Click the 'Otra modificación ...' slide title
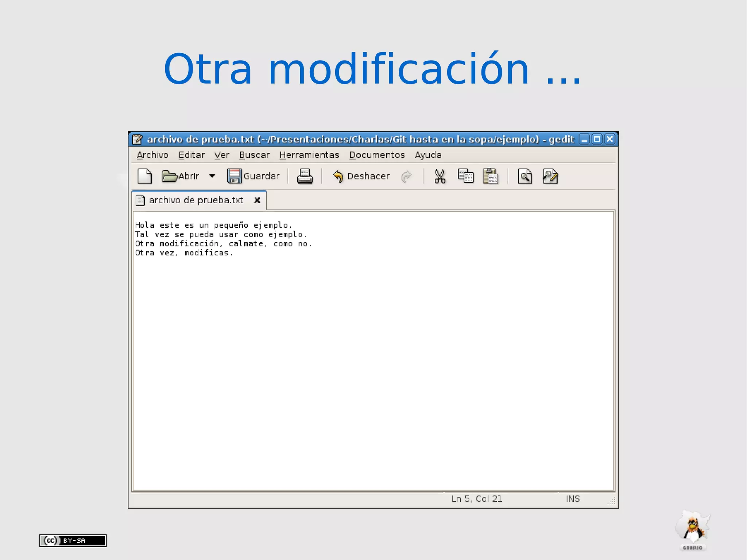The width and height of the screenshot is (747, 560). tap(372, 69)
